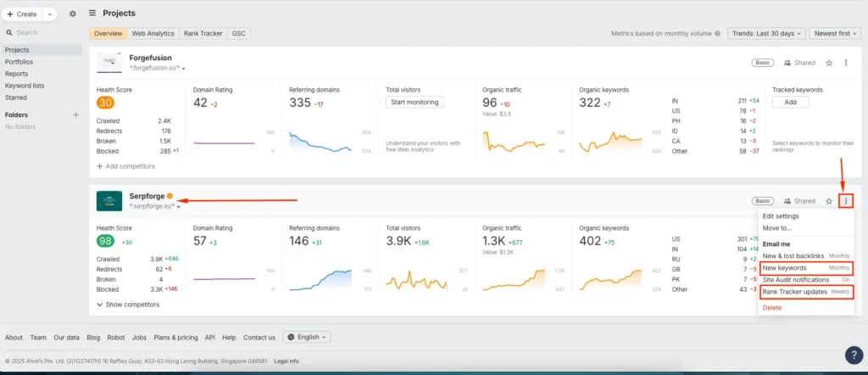Image resolution: width=868 pixels, height=375 pixels.
Task: Click the settings gear icon near Create
Action: point(72,14)
